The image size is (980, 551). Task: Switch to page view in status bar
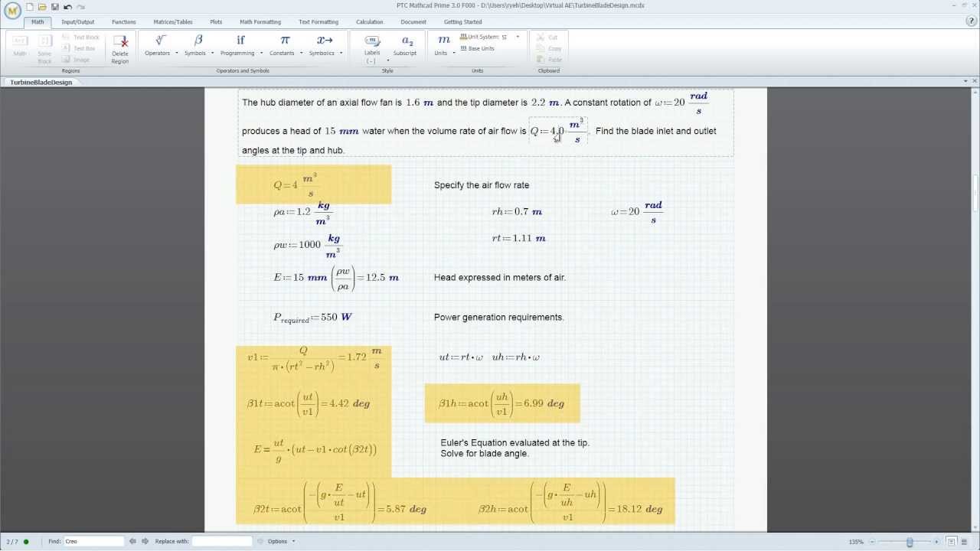952,542
